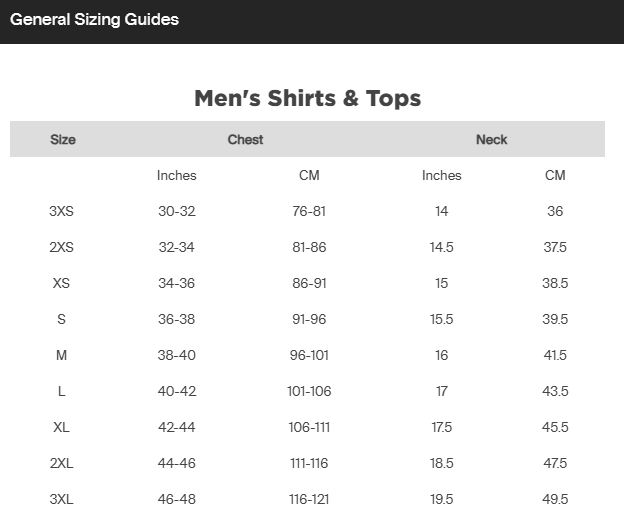624x530 pixels.
Task: Click the 101-106 chest CM cell
Action: click(x=309, y=391)
